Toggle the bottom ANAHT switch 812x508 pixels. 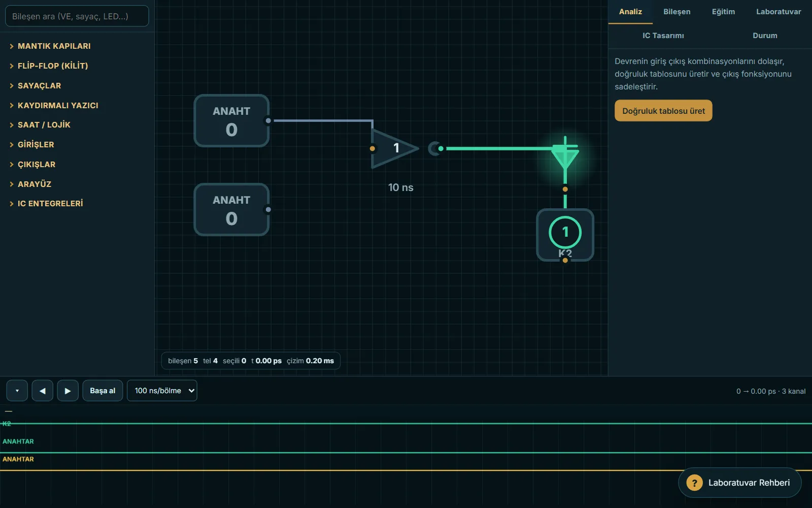pyautogui.click(x=231, y=209)
